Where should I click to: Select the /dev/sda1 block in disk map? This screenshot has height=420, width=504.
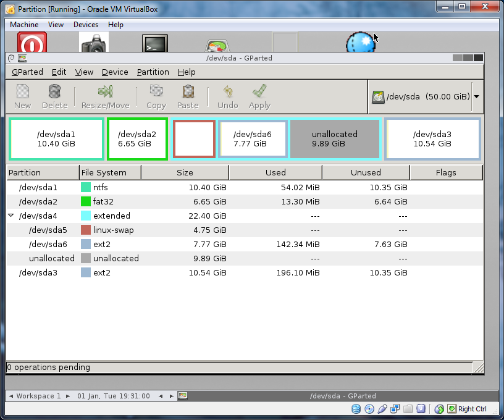pos(56,139)
